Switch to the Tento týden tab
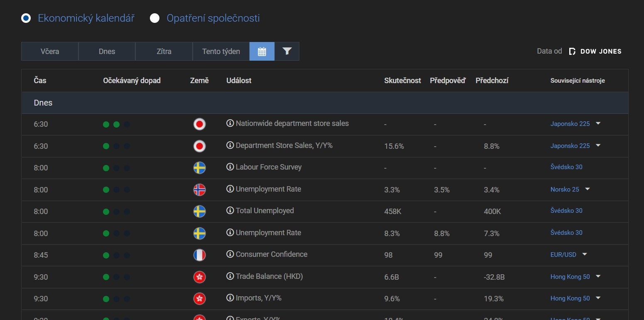 (x=221, y=52)
